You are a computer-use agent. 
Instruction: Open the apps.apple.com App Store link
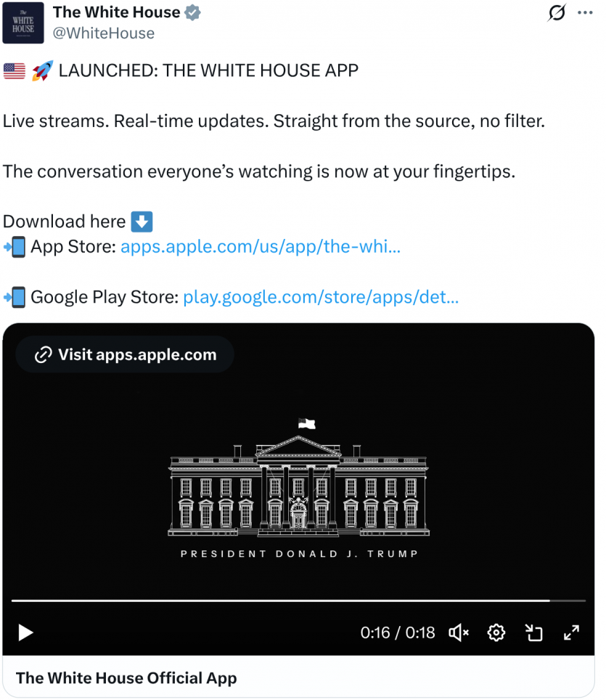pyautogui.click(x=261, y=246)
